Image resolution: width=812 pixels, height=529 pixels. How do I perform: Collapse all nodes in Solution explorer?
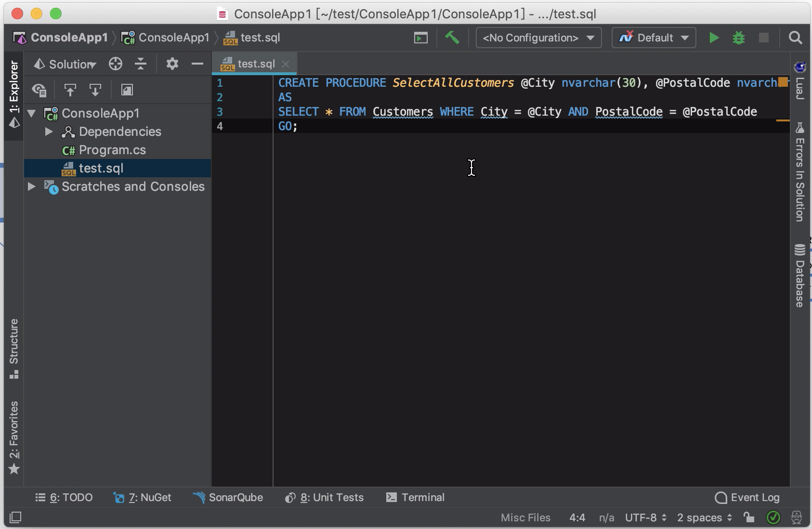pos(141,64)
